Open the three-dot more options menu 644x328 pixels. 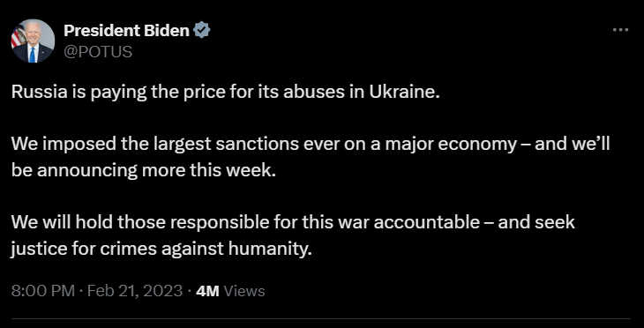(620, 30)
